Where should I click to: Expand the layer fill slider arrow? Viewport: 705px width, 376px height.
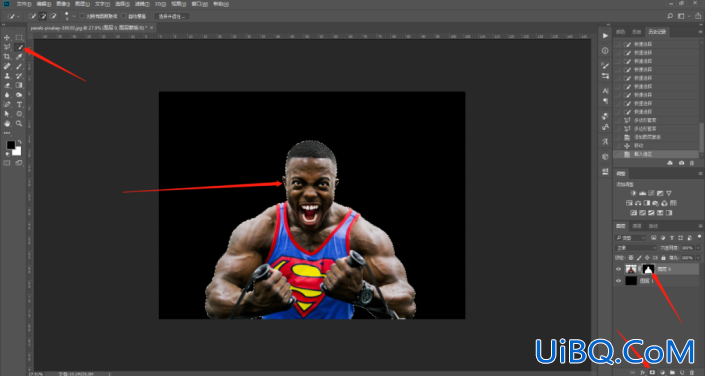click(698, 258)
